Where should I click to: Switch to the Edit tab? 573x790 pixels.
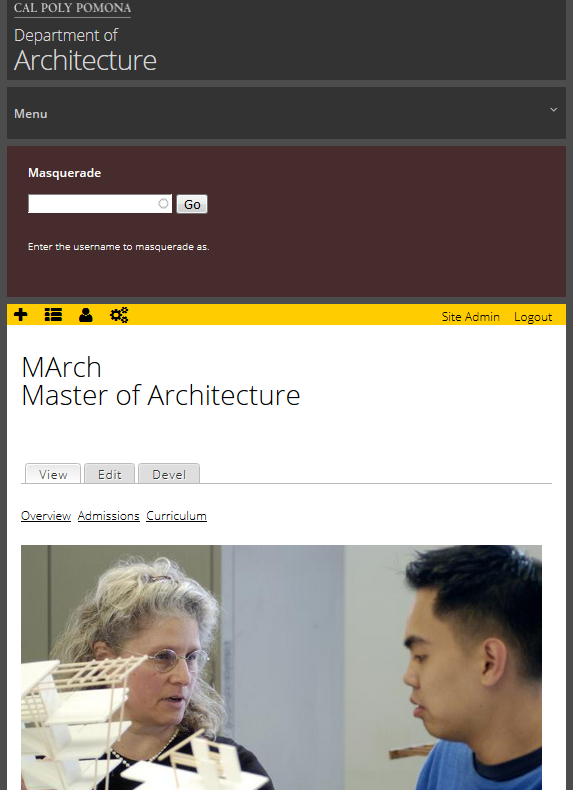[109, 474]
